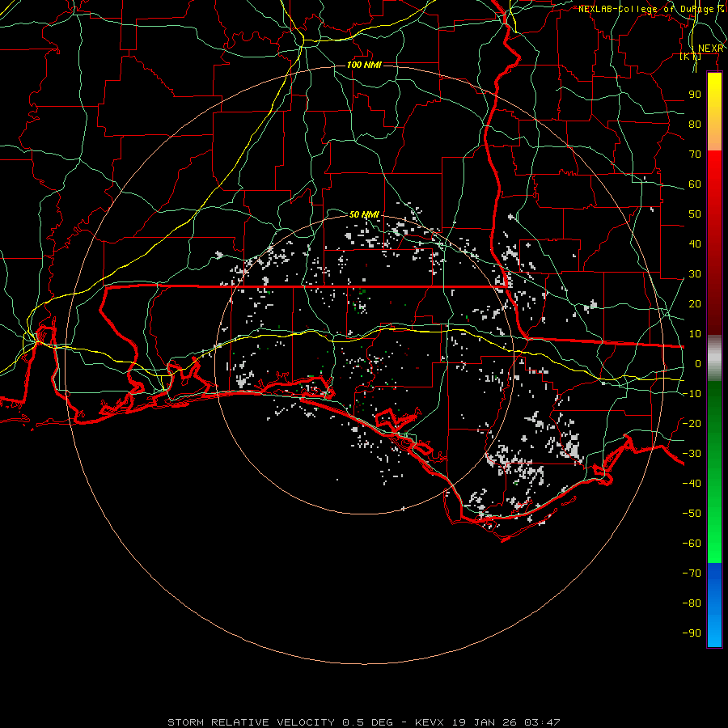Click the "-30" scale value
This screenshot has height=728, width=728.
point(692,454)
